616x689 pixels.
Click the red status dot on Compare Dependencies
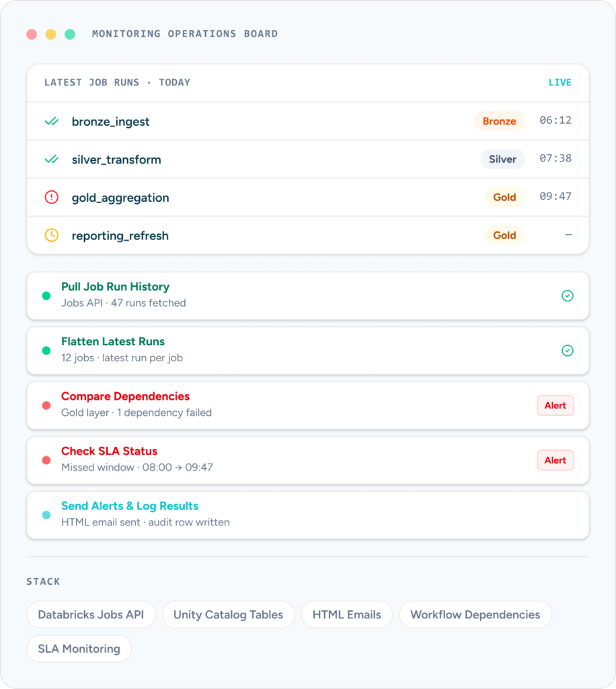[46, 406]
